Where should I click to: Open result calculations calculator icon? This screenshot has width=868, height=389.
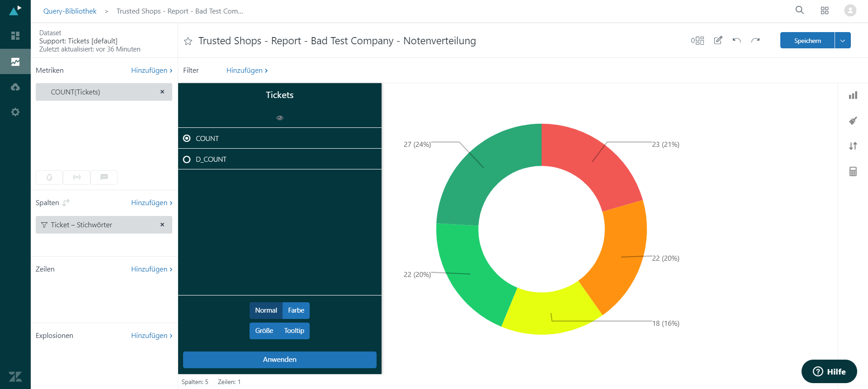pyautogui.click(x=853, y=172)
